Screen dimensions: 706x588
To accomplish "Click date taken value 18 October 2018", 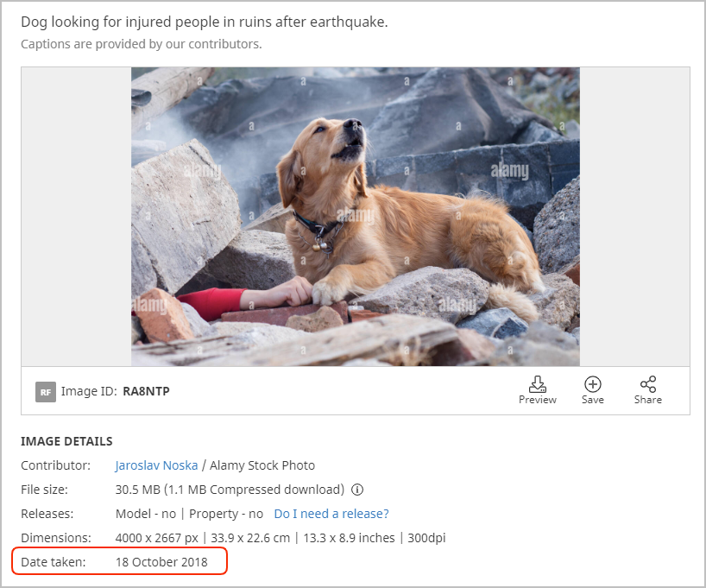I will click(x=161, y=562).
